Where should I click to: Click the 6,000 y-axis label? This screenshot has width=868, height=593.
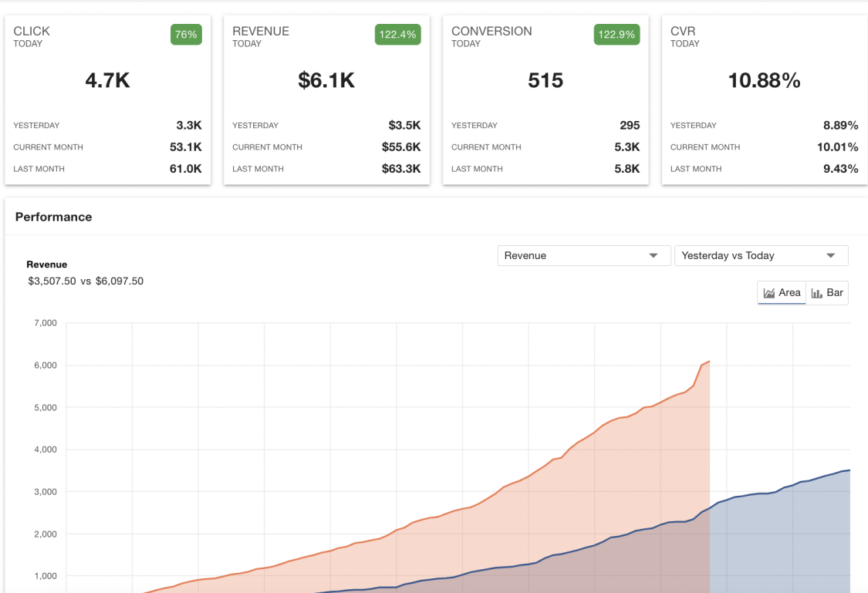[x=46, y=365]
